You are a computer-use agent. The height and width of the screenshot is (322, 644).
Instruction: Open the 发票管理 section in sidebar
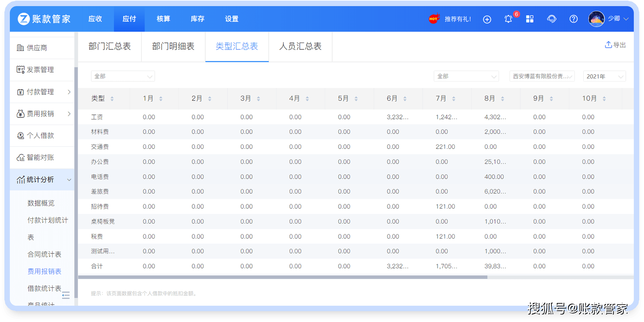click(41, 70)
